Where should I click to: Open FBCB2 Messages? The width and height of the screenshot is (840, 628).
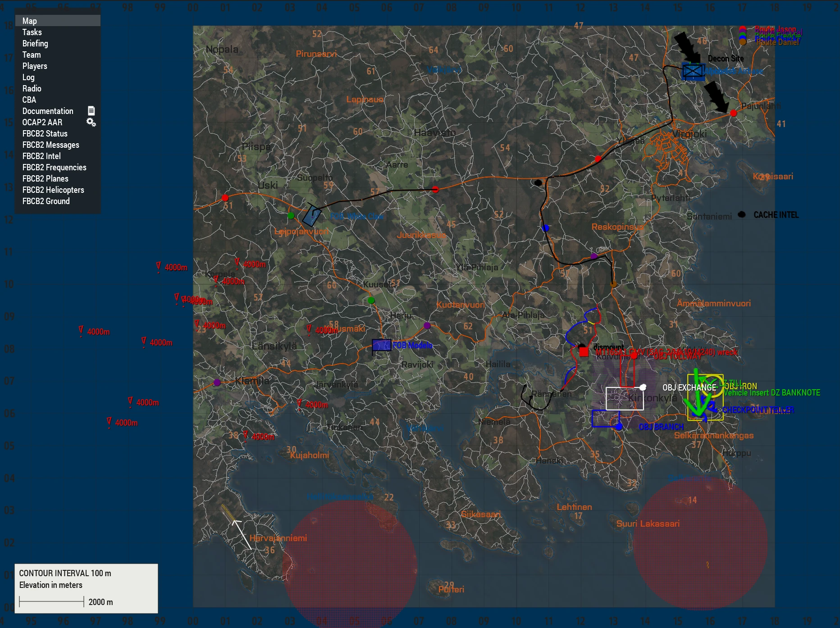[x=50, y=145]
